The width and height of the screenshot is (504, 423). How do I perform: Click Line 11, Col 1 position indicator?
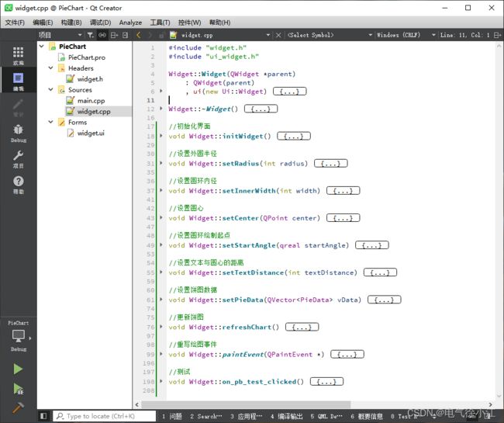point(464,35)
